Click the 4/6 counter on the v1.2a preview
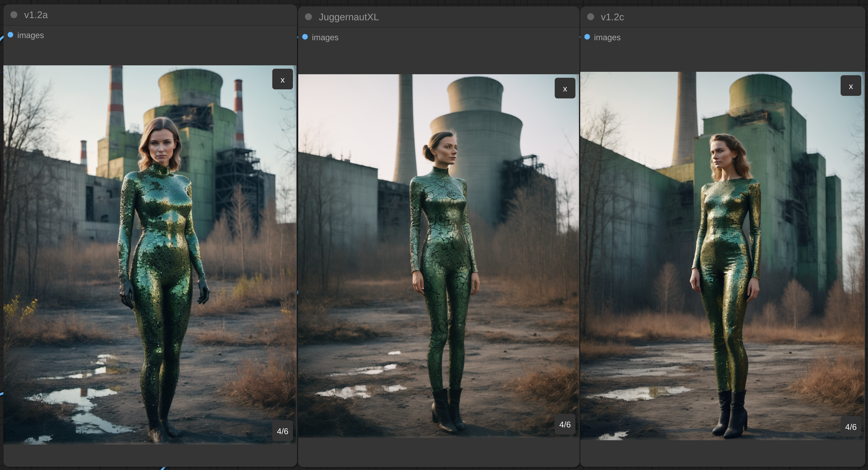The width and height of the screenshot is (868, 470). 282,431
